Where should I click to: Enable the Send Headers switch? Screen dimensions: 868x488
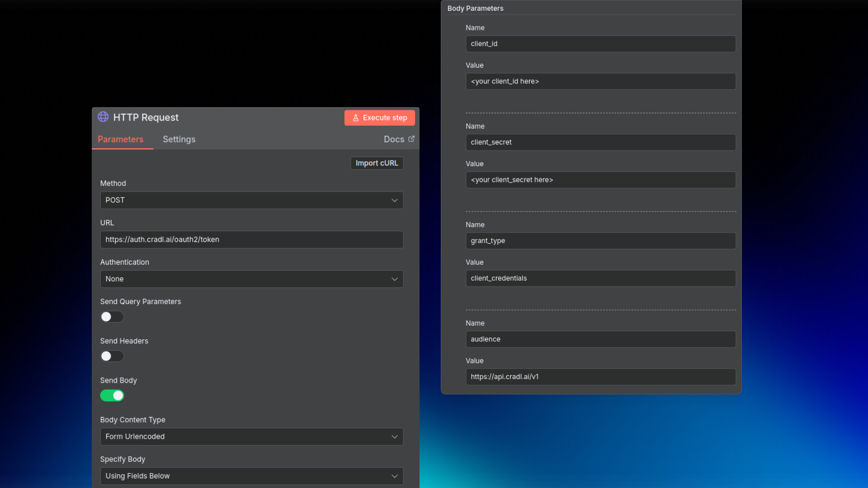[112, 356]
